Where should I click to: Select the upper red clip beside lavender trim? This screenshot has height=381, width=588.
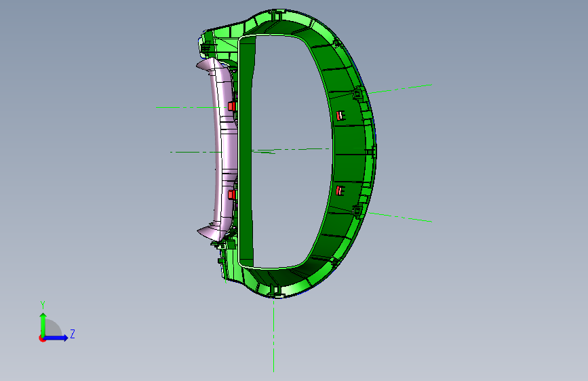pyautogui.click(x=232, y=106)
